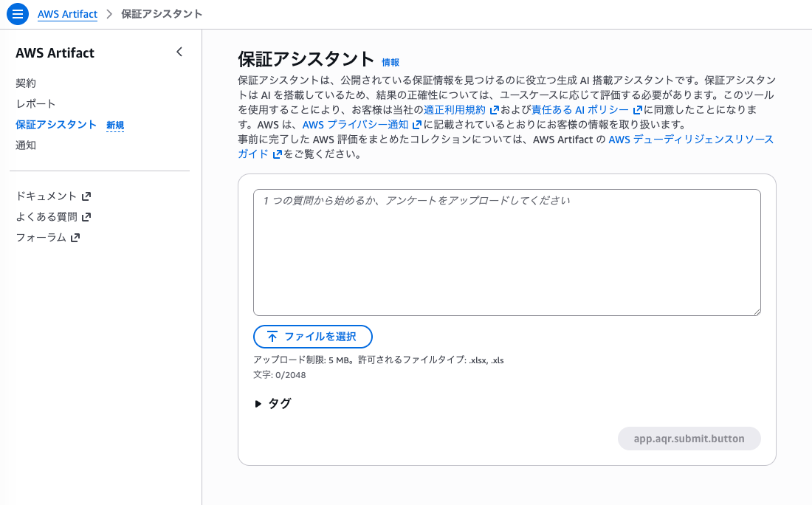Viewport: 812px width, 505px height.
Task: Focus the question text area
Action: click(507, 252)
